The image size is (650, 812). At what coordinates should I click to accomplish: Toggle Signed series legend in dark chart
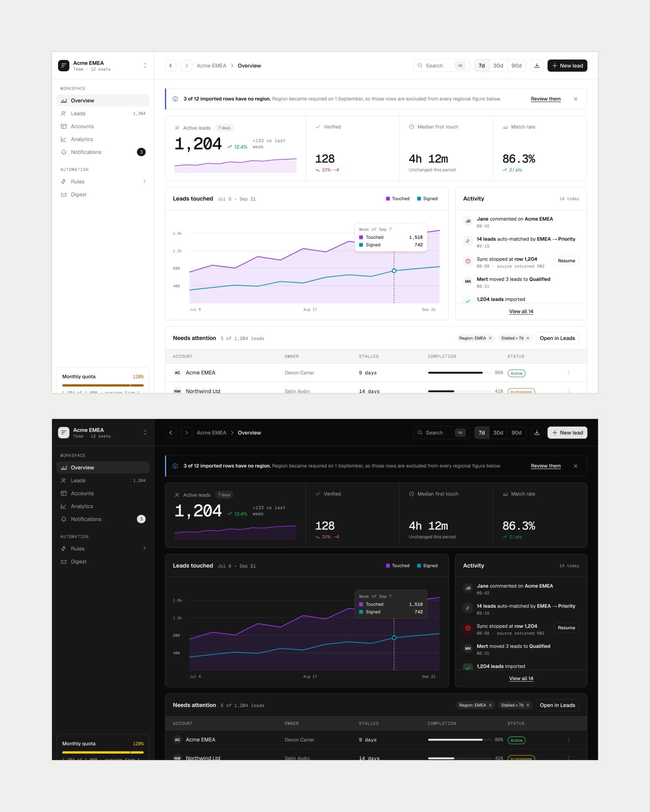[427, 566]
